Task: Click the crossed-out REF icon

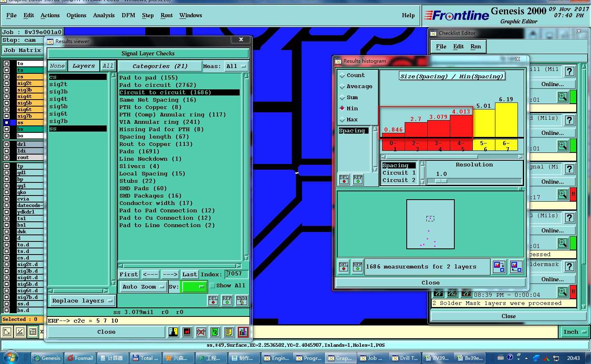Action: [x=201, y=332]
